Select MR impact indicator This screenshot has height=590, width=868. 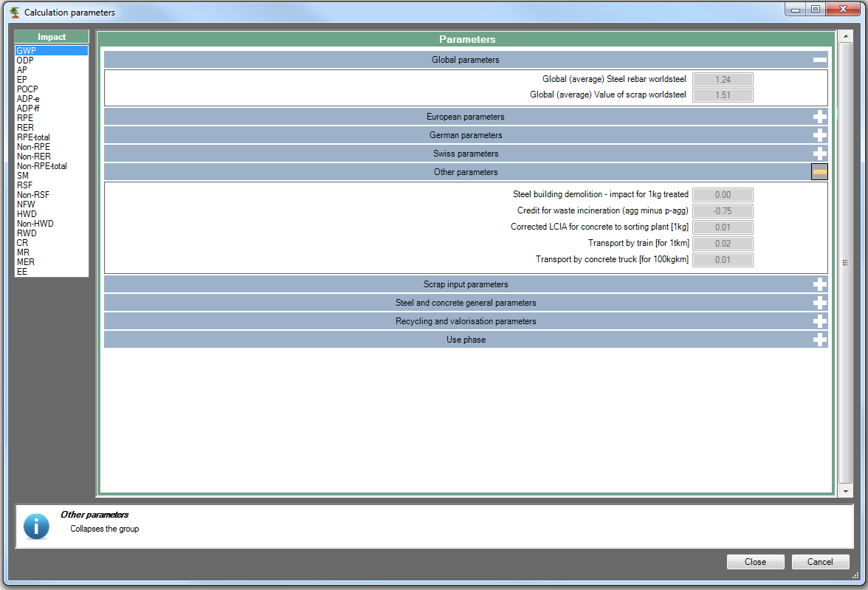[x=52, y=252]
